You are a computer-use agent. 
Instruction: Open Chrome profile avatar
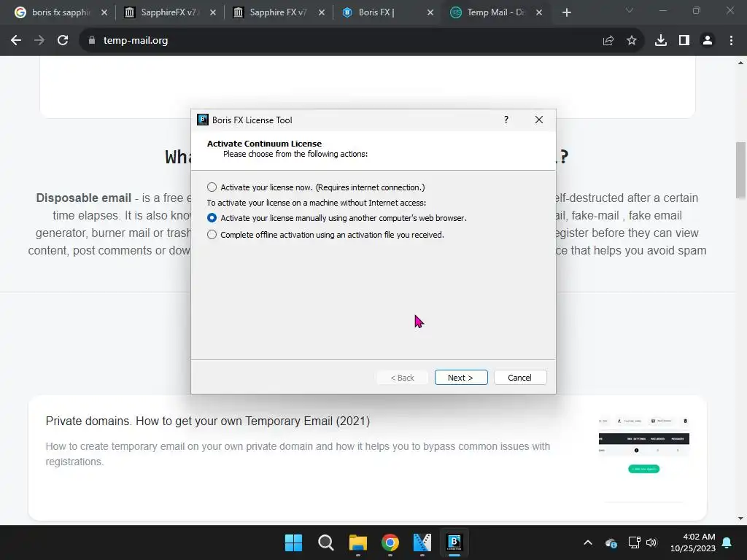[x=708, y=41]
